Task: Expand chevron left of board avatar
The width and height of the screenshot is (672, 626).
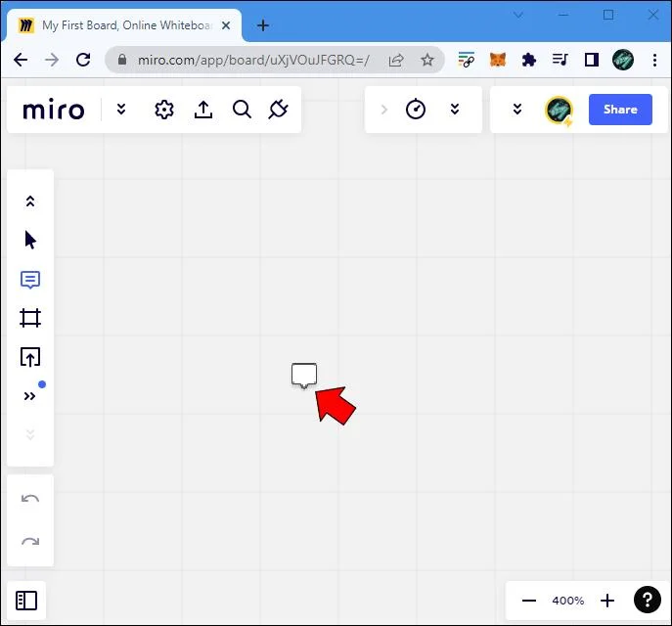Action: (x=517, y=110)
